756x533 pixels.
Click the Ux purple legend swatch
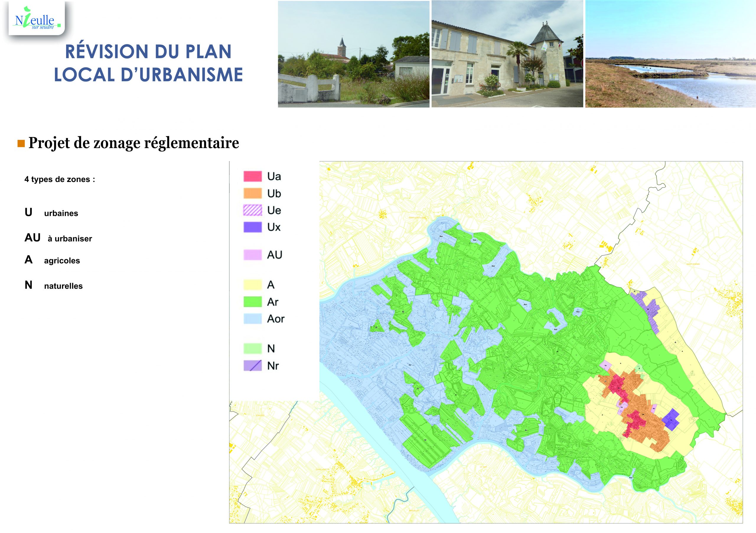pos(252,227)
